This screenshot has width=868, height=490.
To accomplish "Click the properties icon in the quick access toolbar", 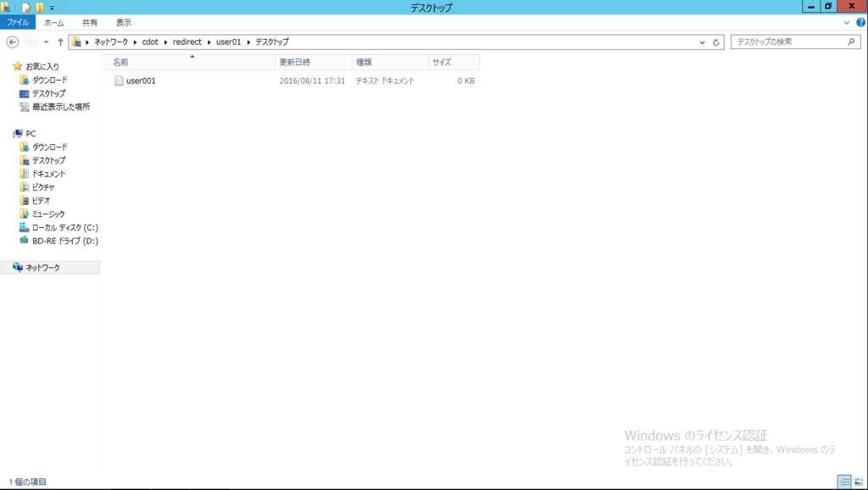I will tap(25, 7).
